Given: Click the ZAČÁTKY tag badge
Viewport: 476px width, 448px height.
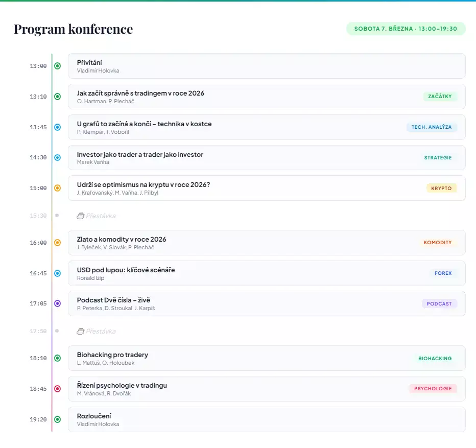Looking at the screenshot, I should 440,96.
